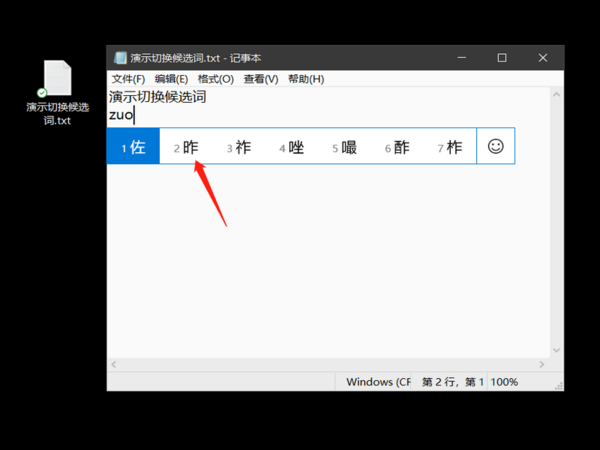Select the 演示切换候选词.txt desktop file
This screenshot has width=600, height=450.
(57, 93)
